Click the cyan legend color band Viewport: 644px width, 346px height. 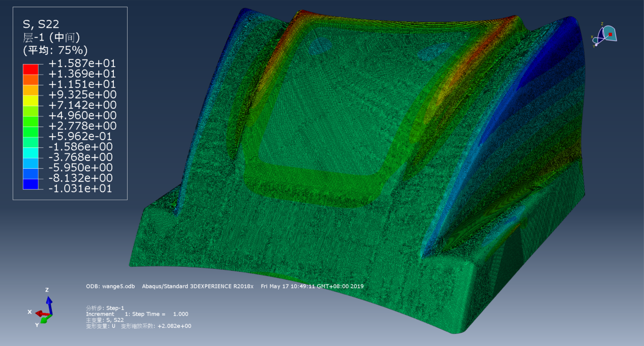click(30, 152)
